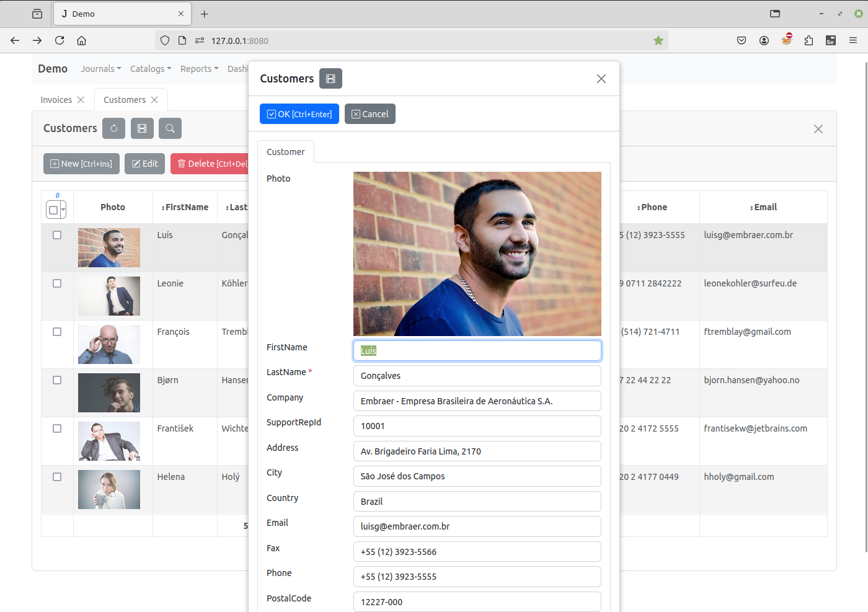This screenshot has height=612, width=868.
Task: Switch to the Invoices tab
Action: (x=56, y=100)
